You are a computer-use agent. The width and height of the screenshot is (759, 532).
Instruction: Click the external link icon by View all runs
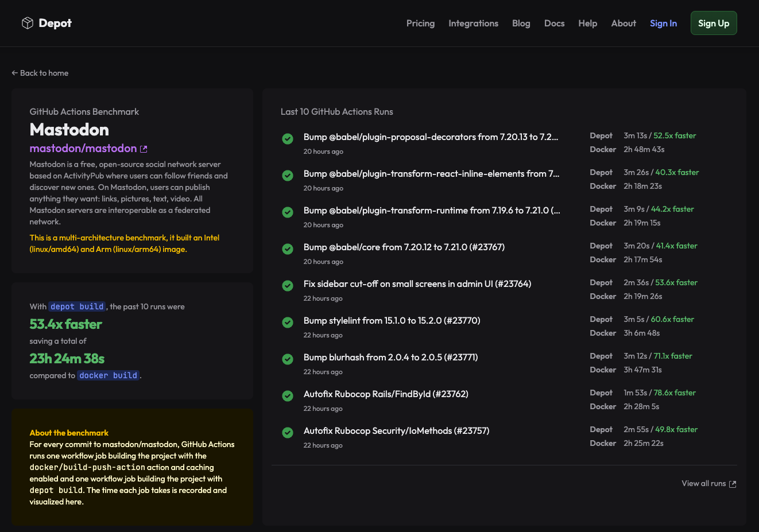point(733,484)
